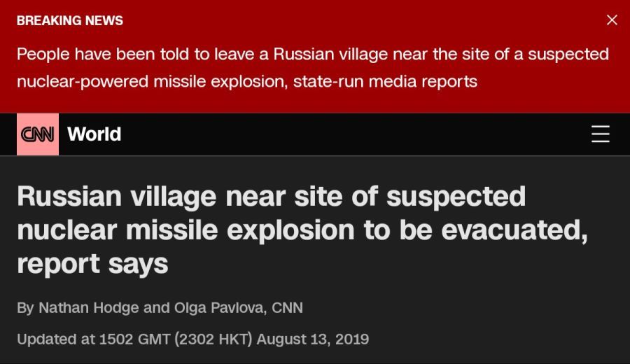This screenshot has height=364, width=630.
Task: Click "state-run media reports" in red banner
Action: pos(385,82)
